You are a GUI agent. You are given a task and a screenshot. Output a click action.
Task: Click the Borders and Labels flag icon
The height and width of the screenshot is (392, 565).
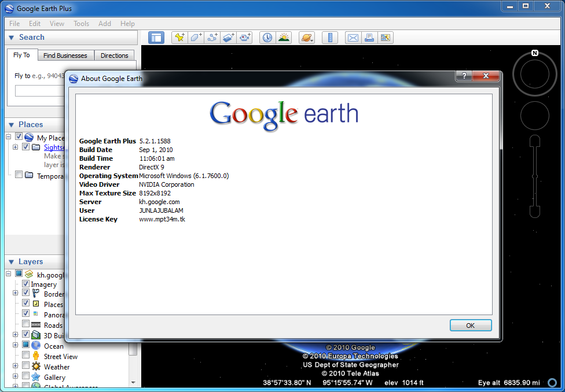point(36,293)
